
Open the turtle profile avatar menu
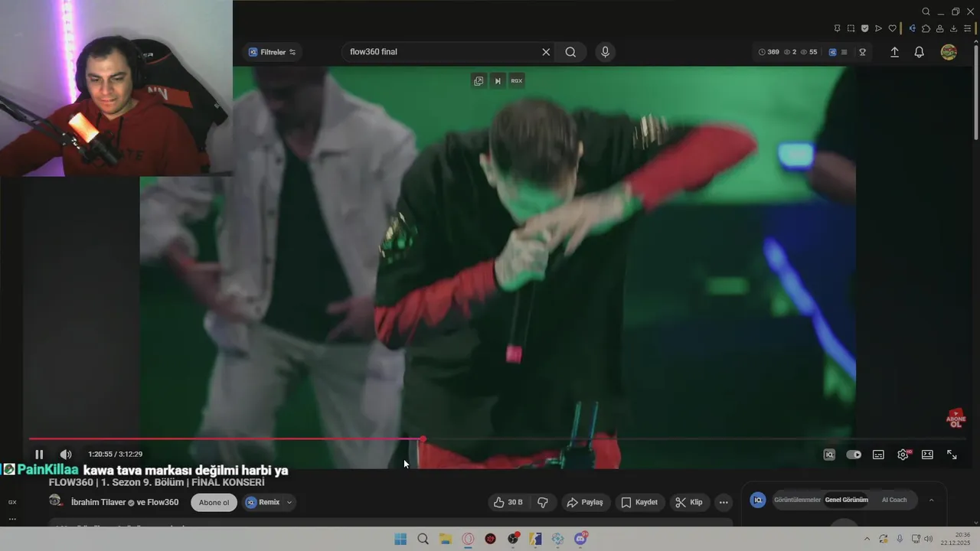tap(949, 52)
